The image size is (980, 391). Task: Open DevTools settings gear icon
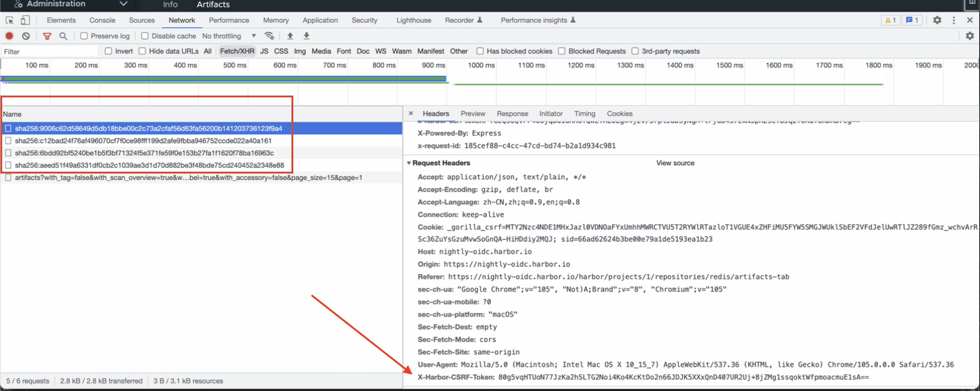pos(936,20)
